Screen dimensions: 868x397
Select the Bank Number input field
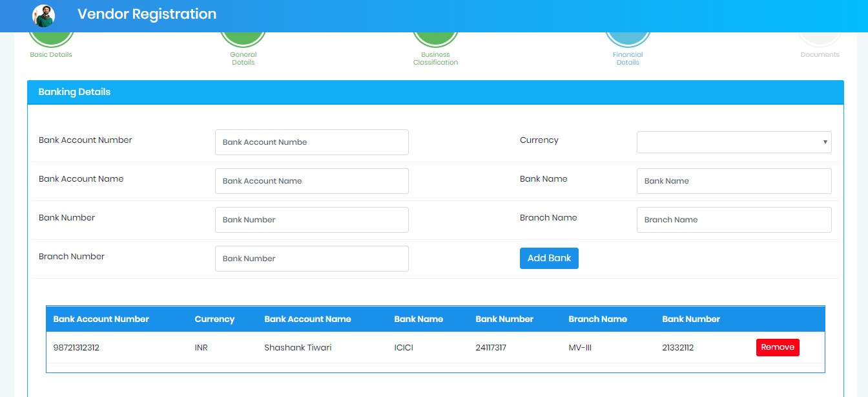click(x=312, y=220)
